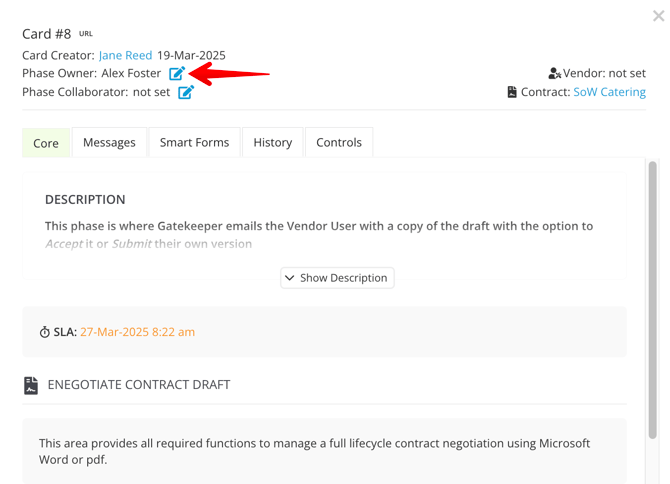
Task: Open the Smart Forms tab
Action: 194,142
